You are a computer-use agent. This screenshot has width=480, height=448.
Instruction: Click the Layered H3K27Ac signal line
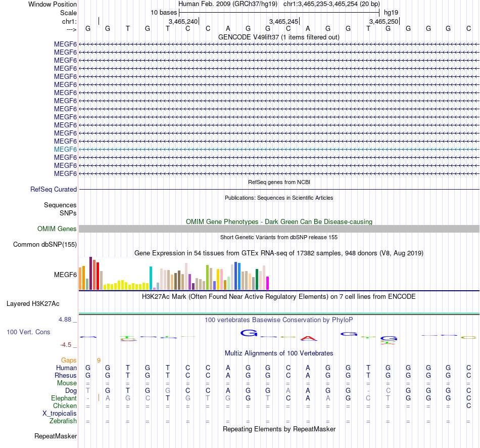click(279, 313)
